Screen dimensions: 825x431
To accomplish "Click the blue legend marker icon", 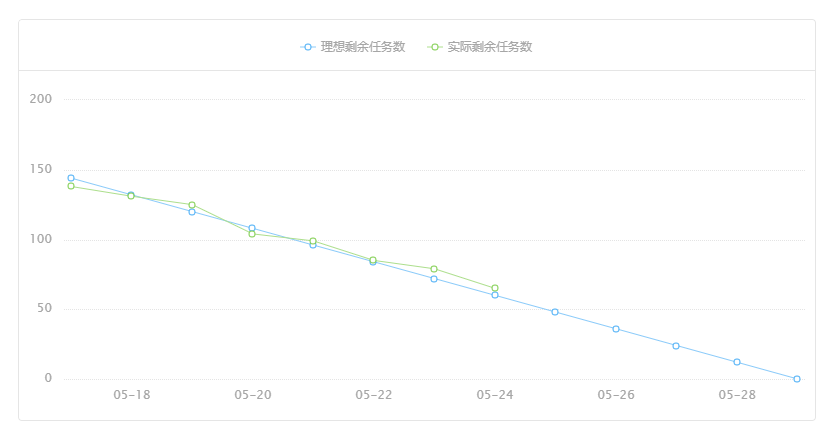I will pos(308,47).
